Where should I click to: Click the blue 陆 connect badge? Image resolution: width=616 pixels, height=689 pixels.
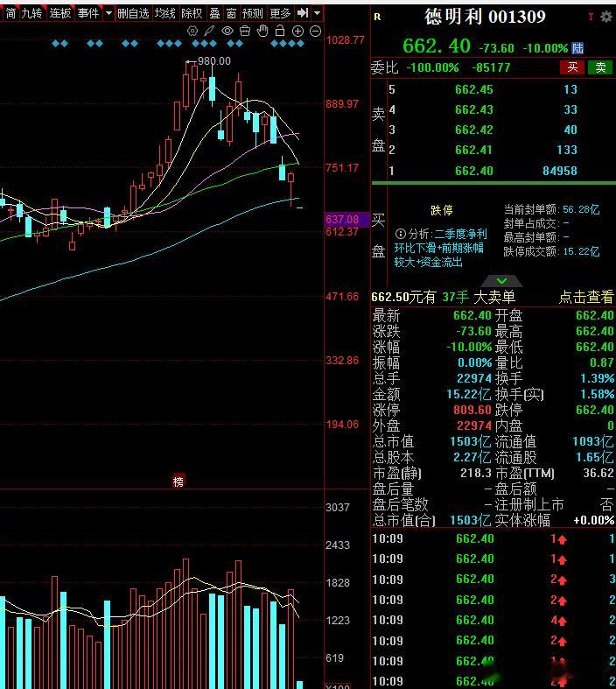coord(577,48)
